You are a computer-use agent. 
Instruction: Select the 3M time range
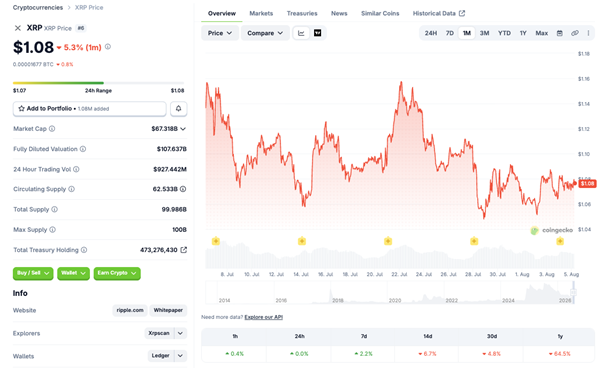[485, 33]
